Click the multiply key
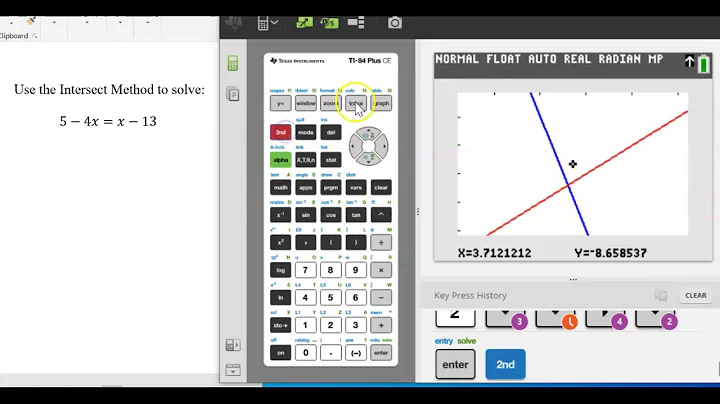The image size is (720, 404). coord(381,270)
